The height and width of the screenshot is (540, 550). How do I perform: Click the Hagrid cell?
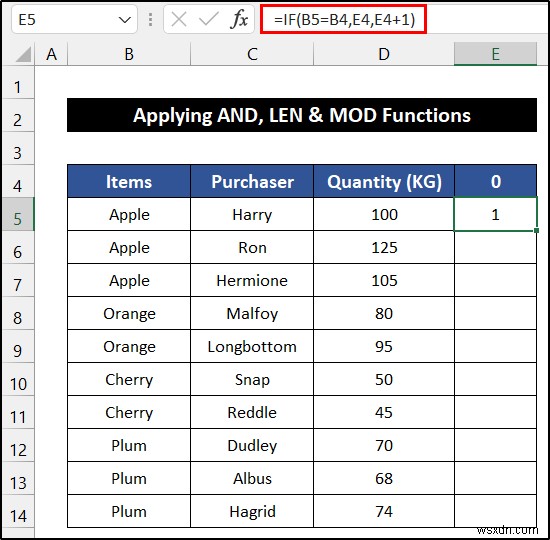[252, 511]
